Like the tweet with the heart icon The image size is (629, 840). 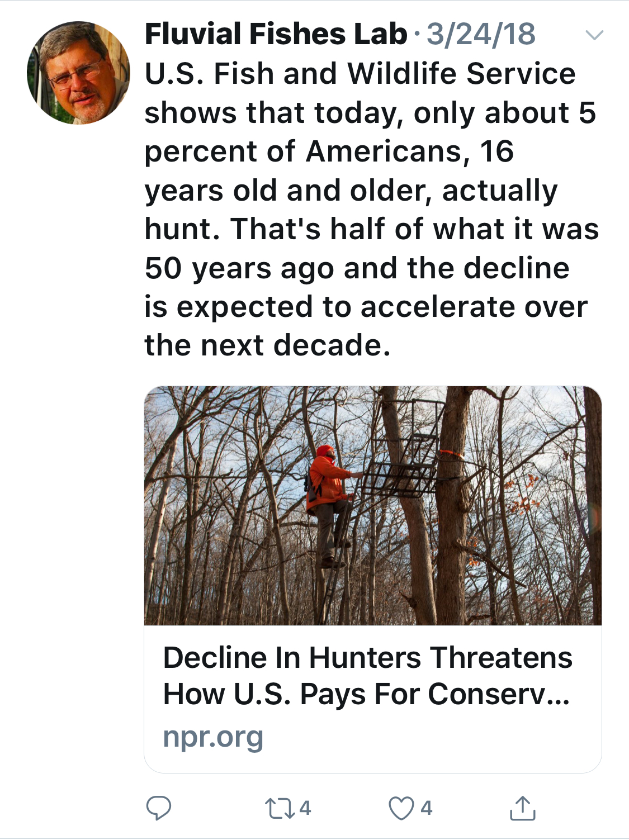(401, 808)
